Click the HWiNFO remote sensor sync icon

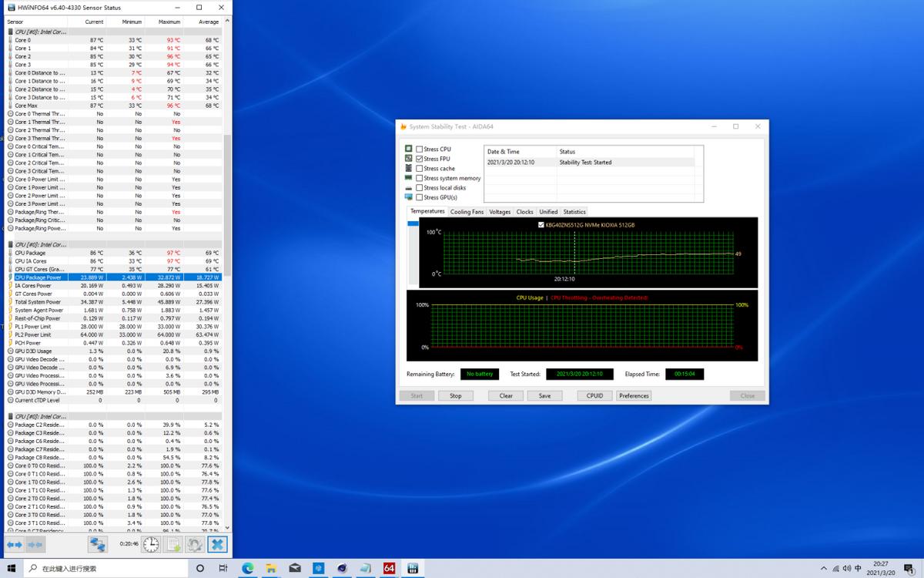coord(98,545)
